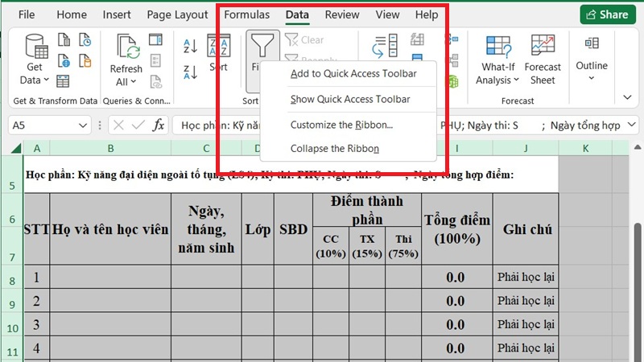
Task: Toggle the Filter funnel button
Action: pyautogui.click(x=262, y=47)
